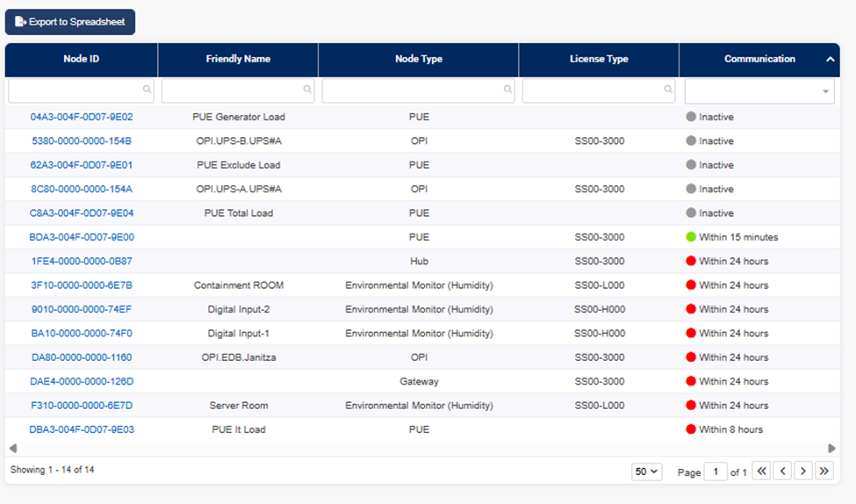Open the Communication filter dropdown
The width and height of the screenshot is (856, 504).
pos(824,91)
